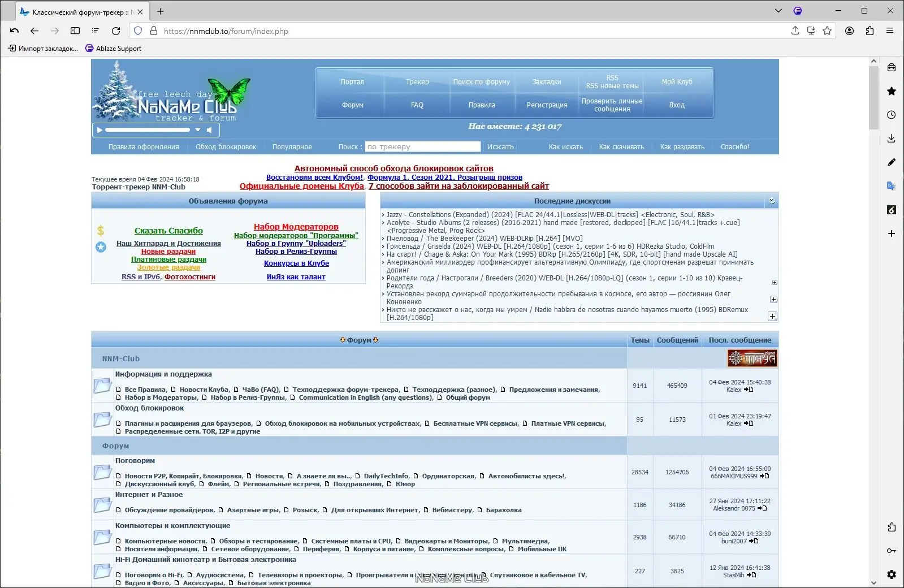The image size is (904, 588).
Task: Open Правила оформления link
Action: [144, 147]
